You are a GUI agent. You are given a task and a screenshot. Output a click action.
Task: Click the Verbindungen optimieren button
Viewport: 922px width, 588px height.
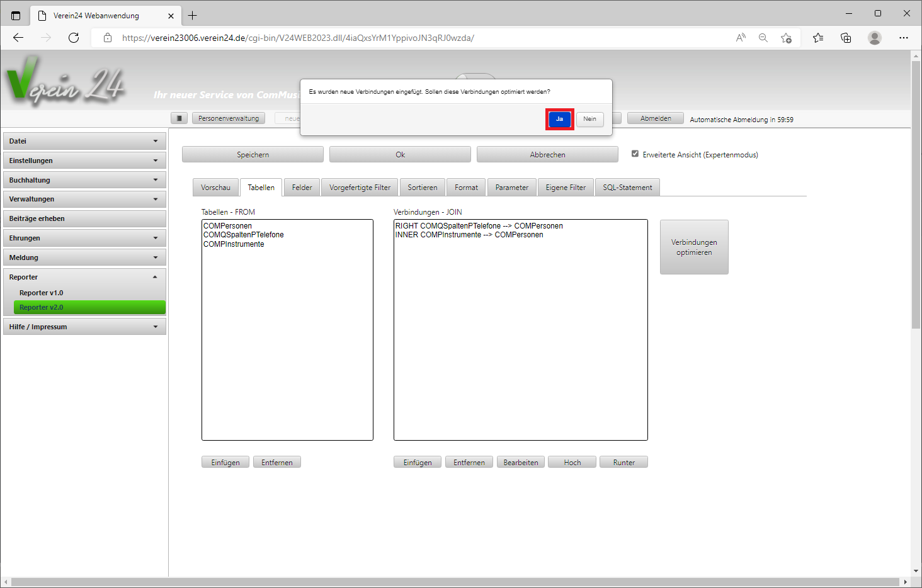click(x=693, y=247)
